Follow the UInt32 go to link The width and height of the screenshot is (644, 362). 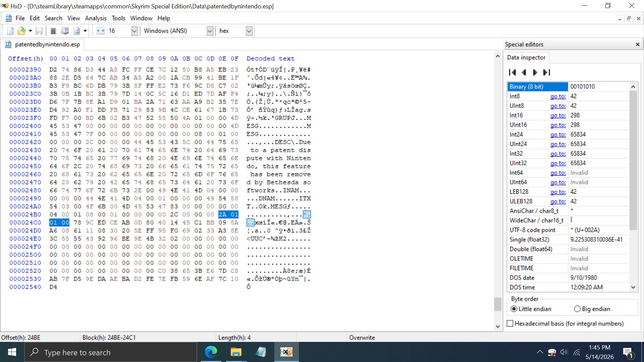point(558,163)
